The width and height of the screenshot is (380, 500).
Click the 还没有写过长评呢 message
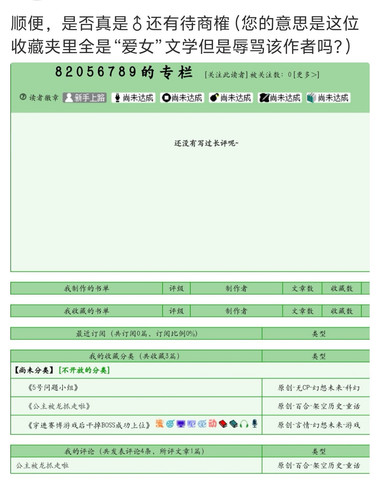pyautogui.click(x=206, y=143)
